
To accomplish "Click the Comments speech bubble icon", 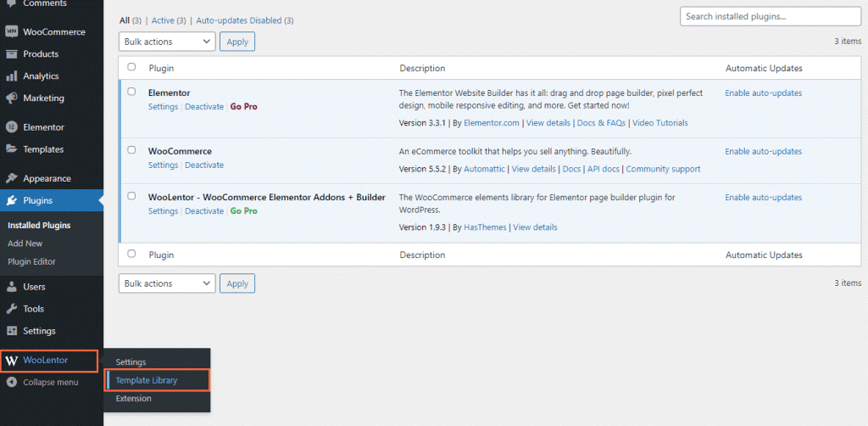I will coord(11,3).
